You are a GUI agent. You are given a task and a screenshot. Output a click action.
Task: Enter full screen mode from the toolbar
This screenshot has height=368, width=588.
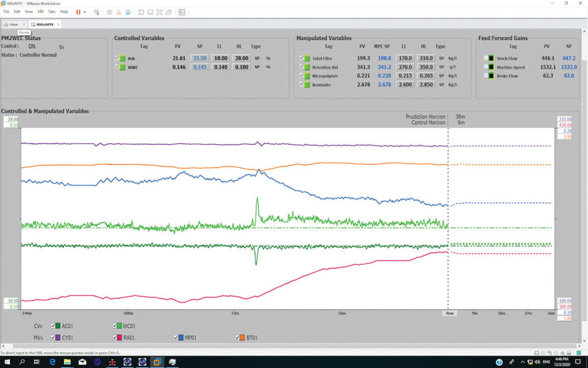160,11
